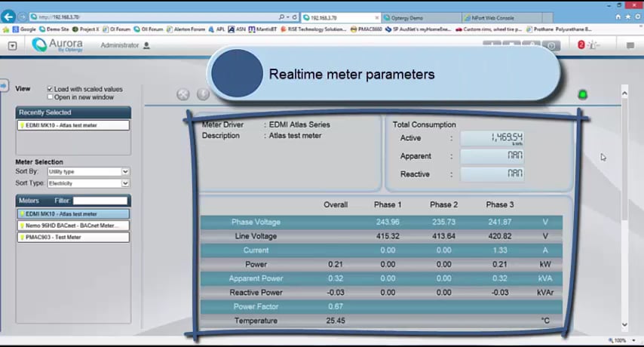Click the Phase 3 current value 1.33
Image resolution: width=644 pixels, height=347 pixels.
[x=500, y=250]
